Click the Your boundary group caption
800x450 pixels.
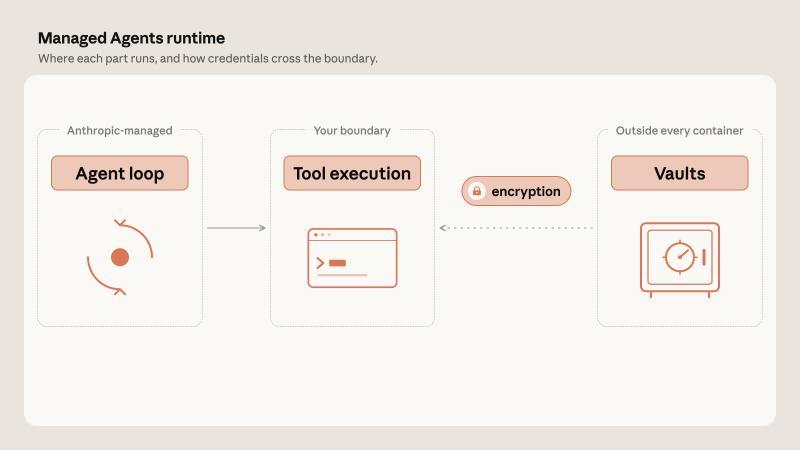[x=352, y=131]
